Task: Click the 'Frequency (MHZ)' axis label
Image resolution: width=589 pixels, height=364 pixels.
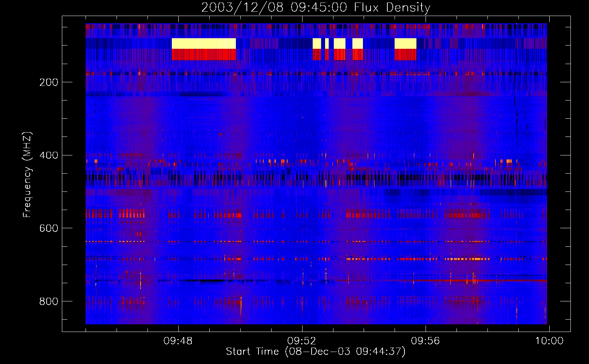Action: [x=27, y=175]
